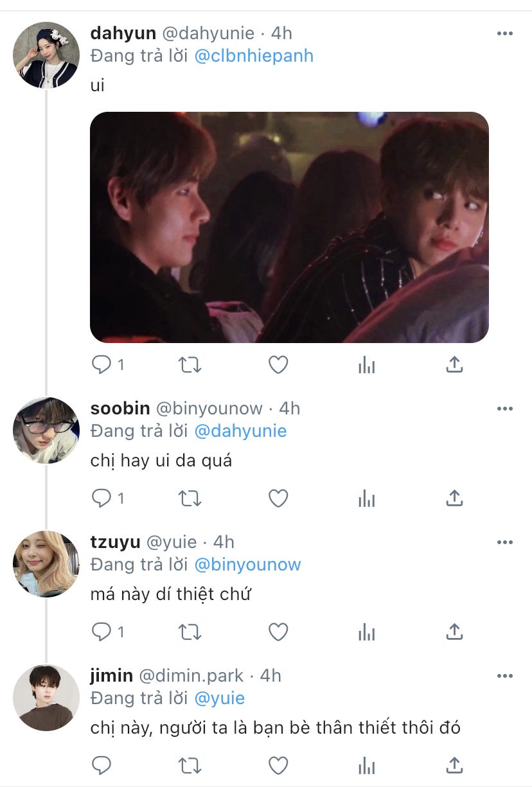This screenshot has width=532, height=787.
Task: Open more options menu on soobin's reply
Action: 505,409
